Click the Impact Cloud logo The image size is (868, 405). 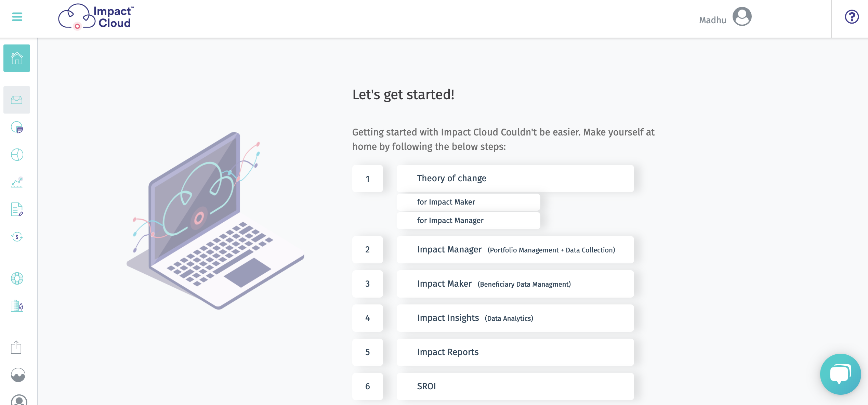(96, 16)
